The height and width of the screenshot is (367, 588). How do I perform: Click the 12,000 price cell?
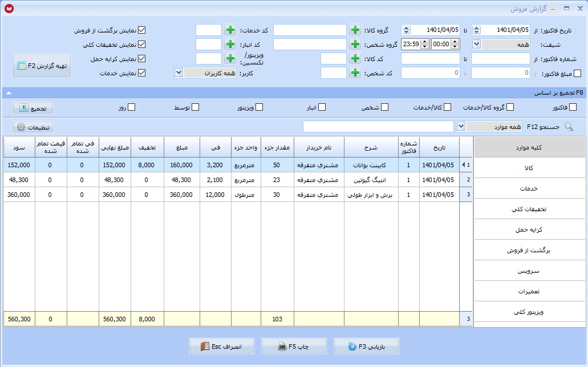tap(215, 195)
